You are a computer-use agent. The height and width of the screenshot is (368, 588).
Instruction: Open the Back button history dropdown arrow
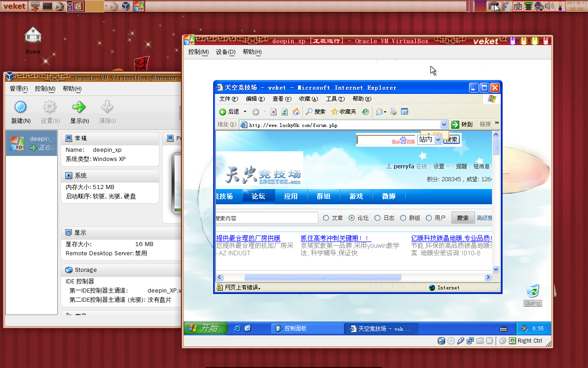click(x=245, y=112)
